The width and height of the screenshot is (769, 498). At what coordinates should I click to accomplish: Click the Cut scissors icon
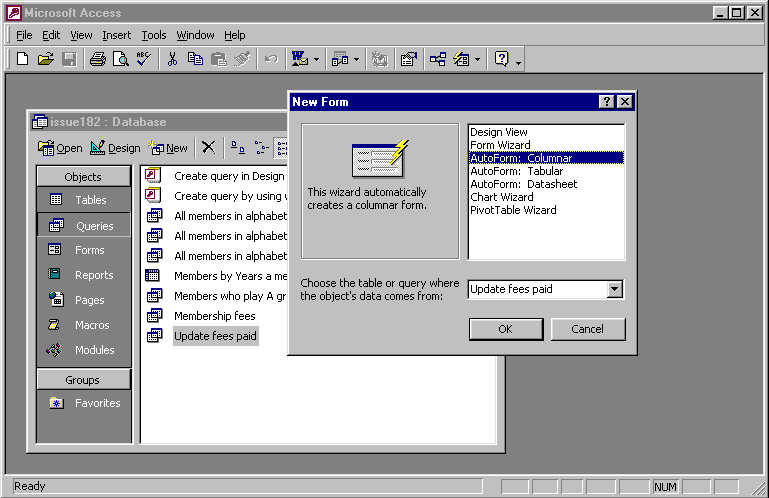coord(172,59)
